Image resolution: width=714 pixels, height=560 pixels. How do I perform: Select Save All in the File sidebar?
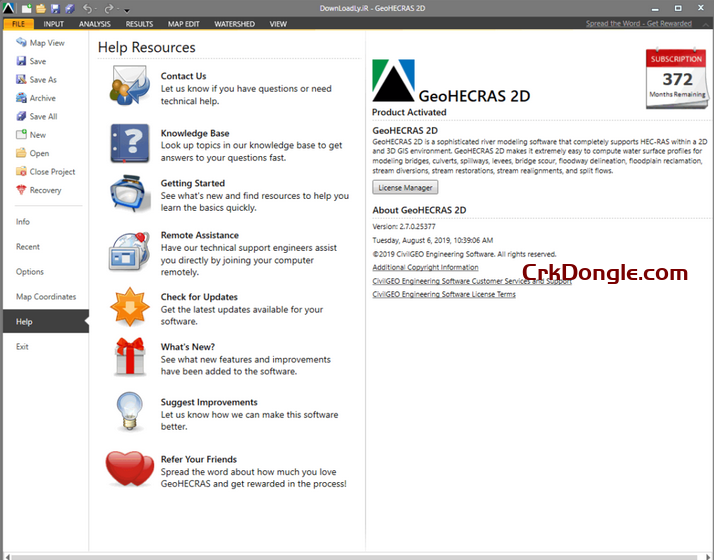tap(37, 117)
